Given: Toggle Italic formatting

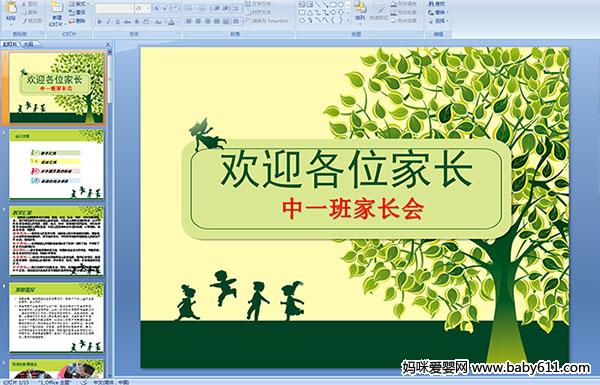Looking at the screenshot, I should 108,22.
